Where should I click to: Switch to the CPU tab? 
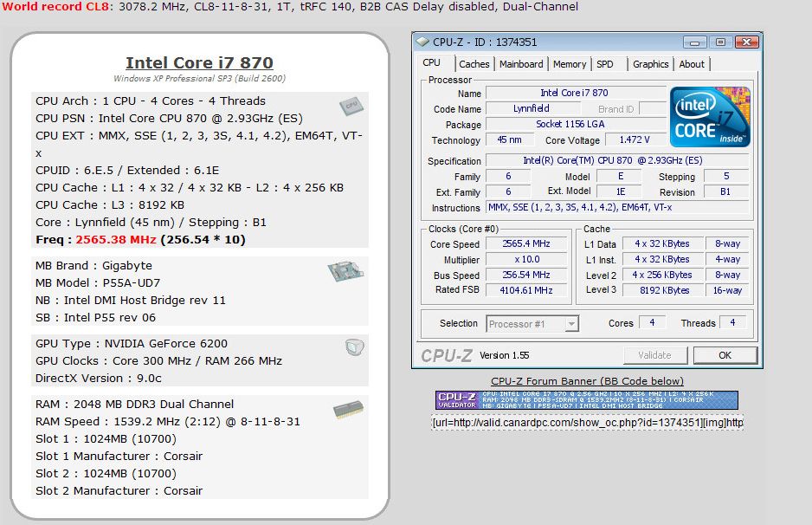[431, 63]
